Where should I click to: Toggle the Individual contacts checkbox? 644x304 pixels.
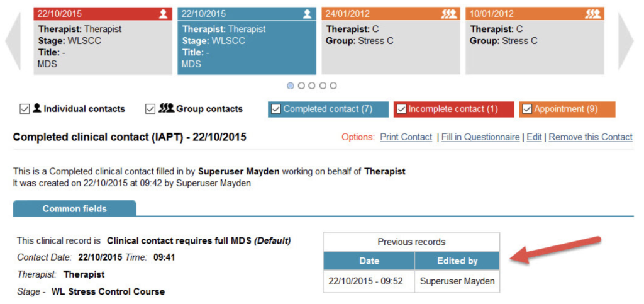click(25, 109)
